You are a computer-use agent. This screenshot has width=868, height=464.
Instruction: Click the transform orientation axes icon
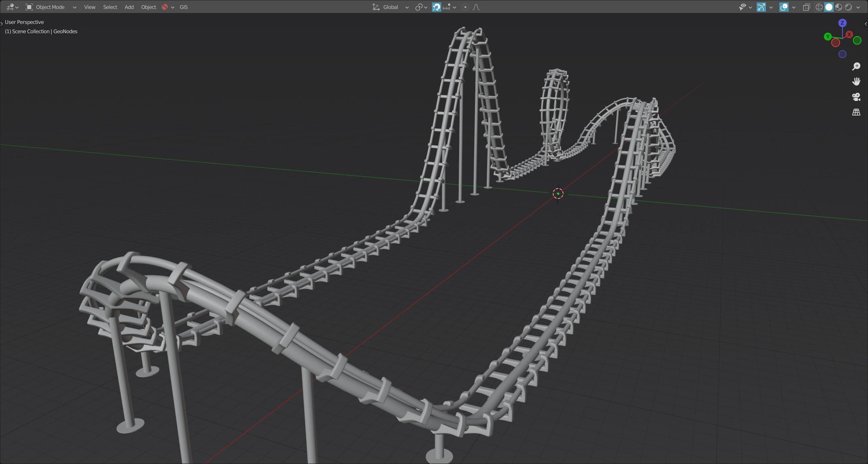point(376,7)
